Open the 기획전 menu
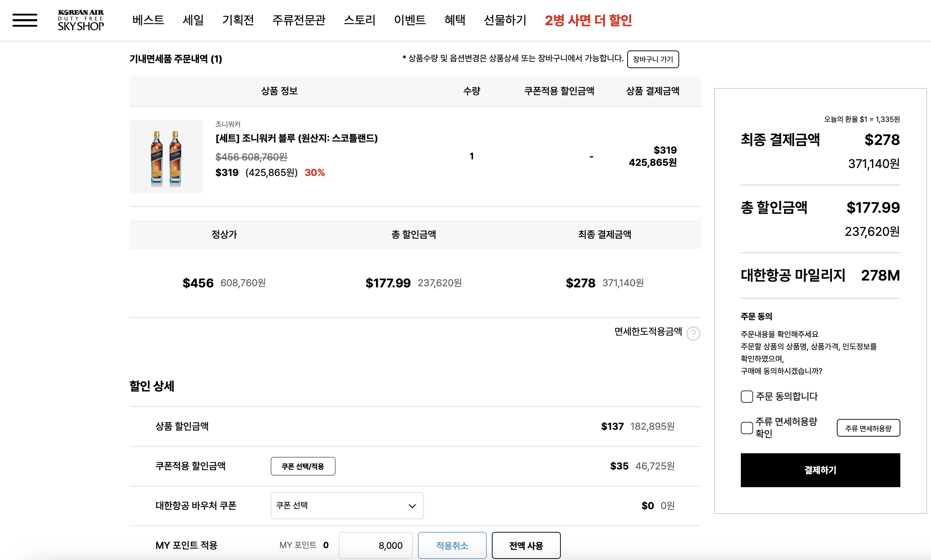This screenshot has height=560, width=931. (x=238, y=20)
